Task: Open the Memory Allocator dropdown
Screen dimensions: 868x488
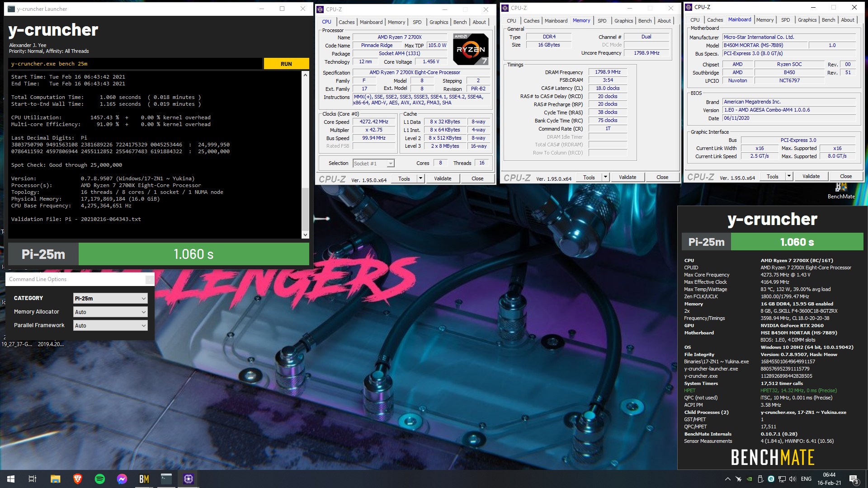Action: pos(110,312)
